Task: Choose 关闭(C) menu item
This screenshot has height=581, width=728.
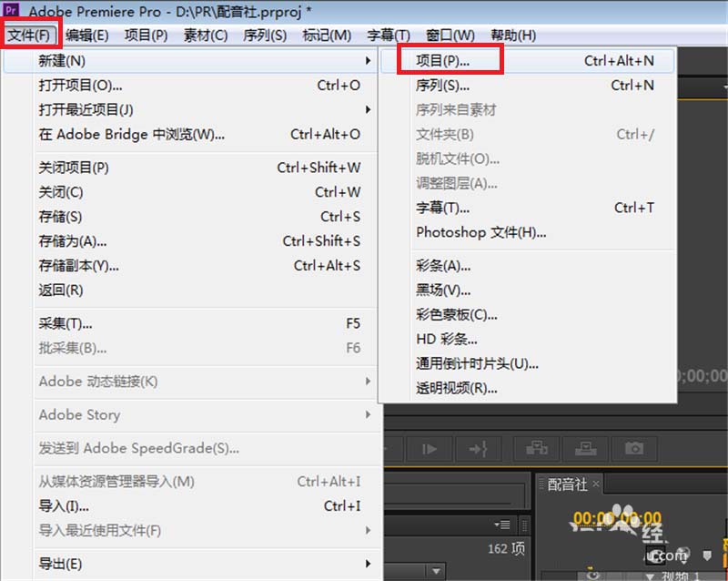Action: pos(190,192)
